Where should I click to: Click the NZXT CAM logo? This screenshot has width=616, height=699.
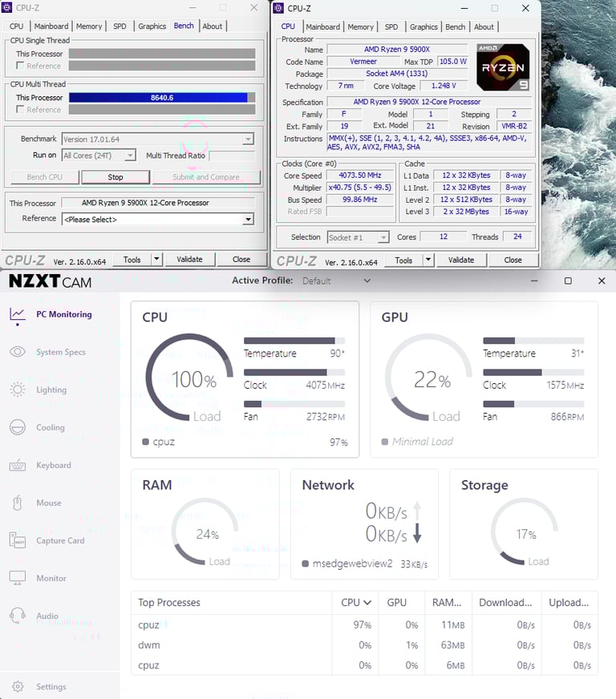click(50, 281)
